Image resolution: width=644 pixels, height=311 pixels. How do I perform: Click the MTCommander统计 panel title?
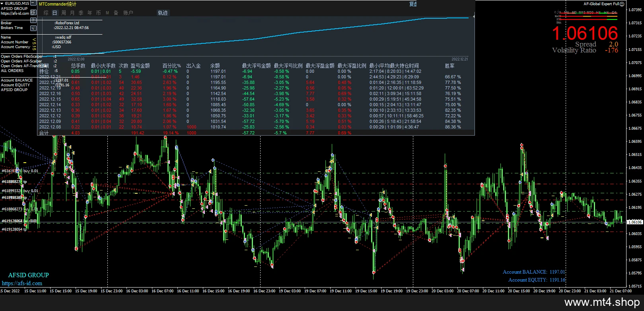click(x=58, y=4)
